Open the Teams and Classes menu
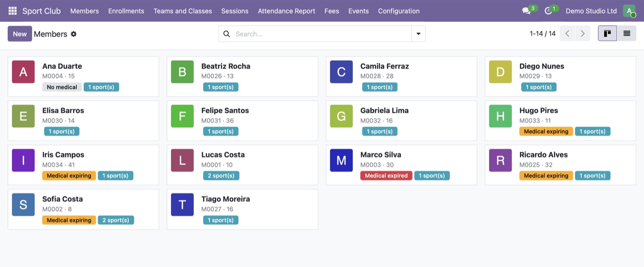This screenshot has height=267, width=644. click(183, 11)
